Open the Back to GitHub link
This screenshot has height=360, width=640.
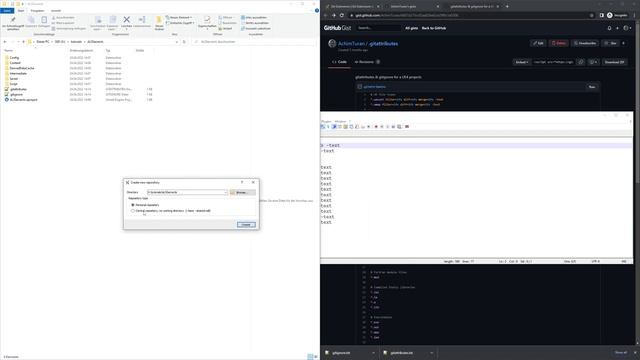tap(434, 28)
